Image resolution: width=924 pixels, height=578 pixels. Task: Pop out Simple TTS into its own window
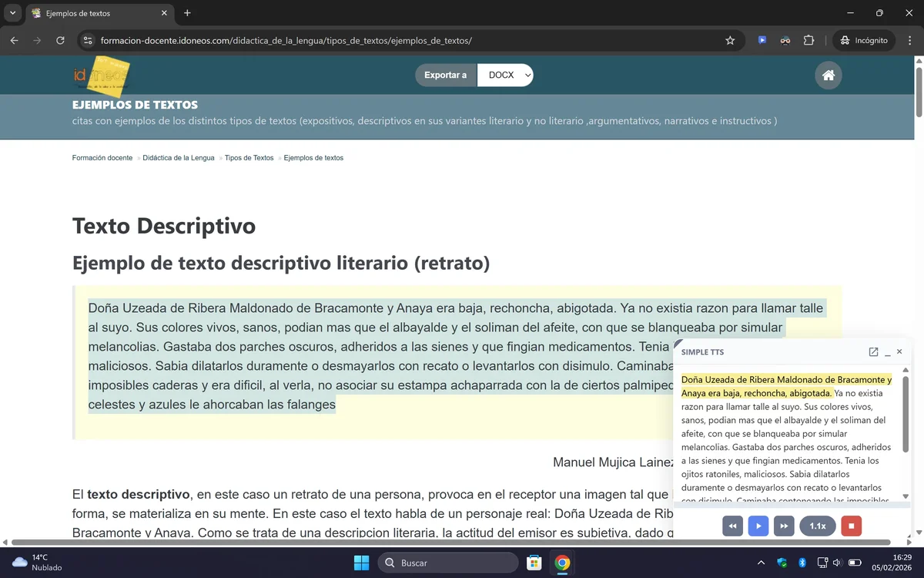[x=872, y=351]
